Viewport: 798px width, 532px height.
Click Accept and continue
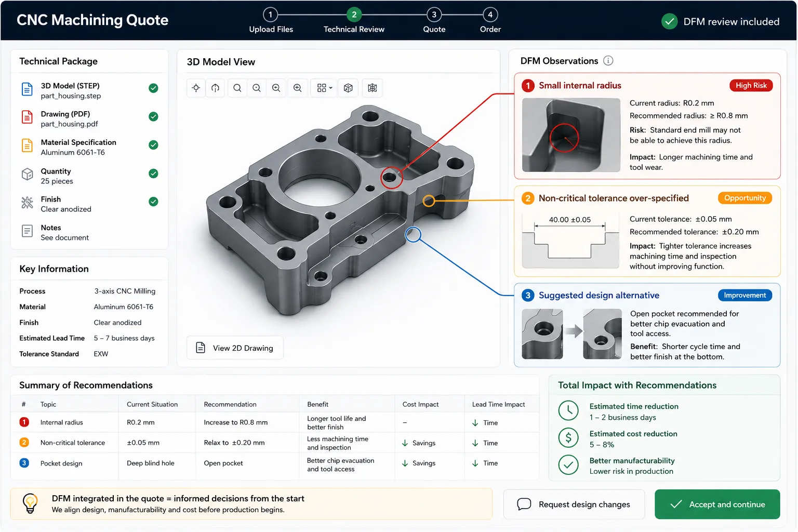[x=717, y=504]
